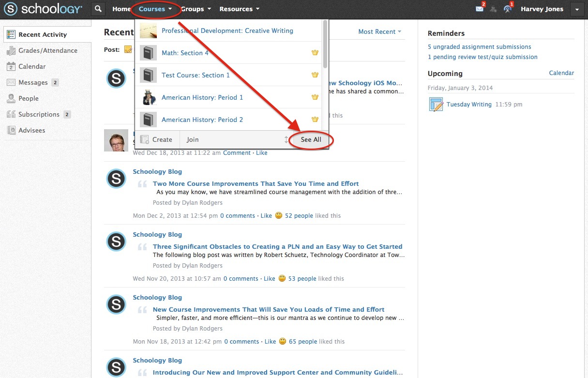Select Calendar in the left sidebar
588x378 pixels.
click(32, 66)
